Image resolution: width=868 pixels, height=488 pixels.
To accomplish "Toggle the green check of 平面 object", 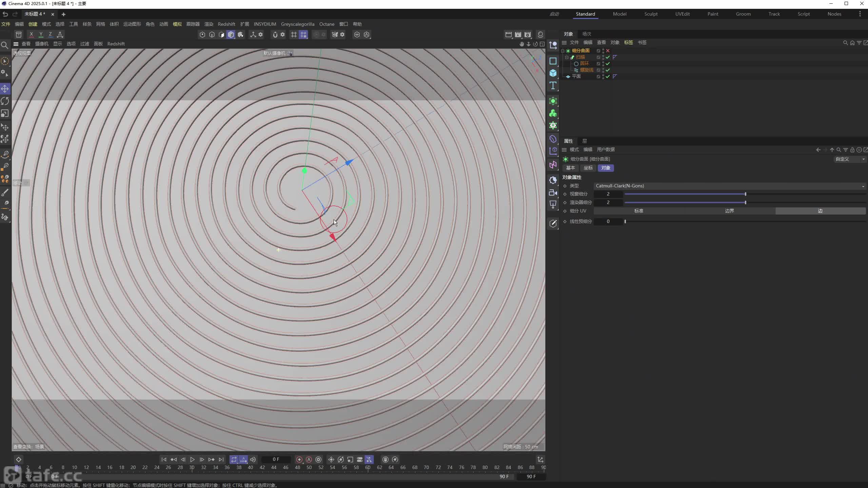I will [608, 77].
